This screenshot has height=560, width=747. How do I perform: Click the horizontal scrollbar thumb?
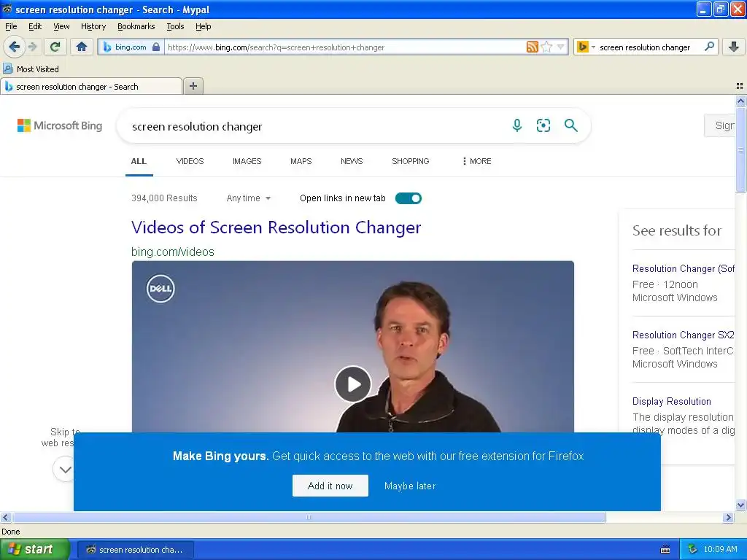click(x=309, y=517)
